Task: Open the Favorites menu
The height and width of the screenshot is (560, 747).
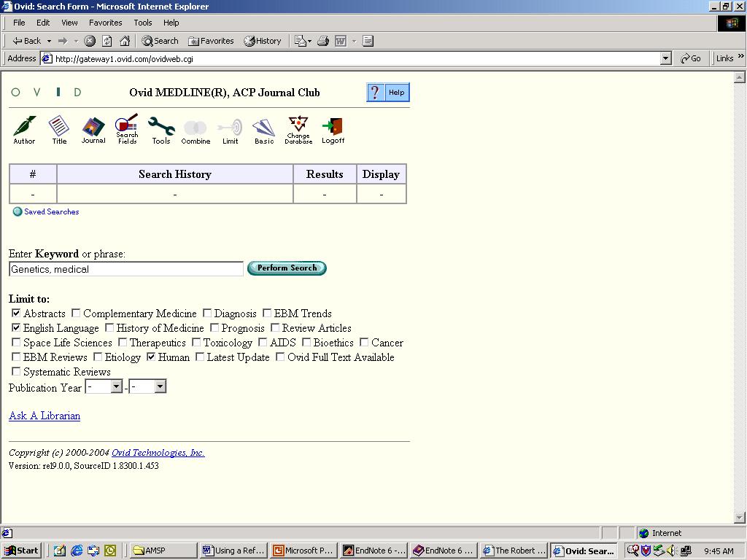Action: [x=105, y=23]
